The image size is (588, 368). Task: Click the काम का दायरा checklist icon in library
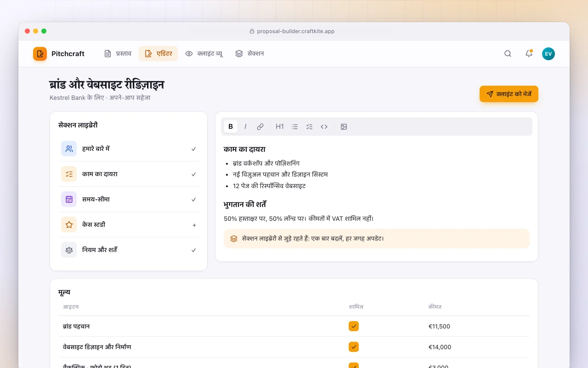click(69, 174)
